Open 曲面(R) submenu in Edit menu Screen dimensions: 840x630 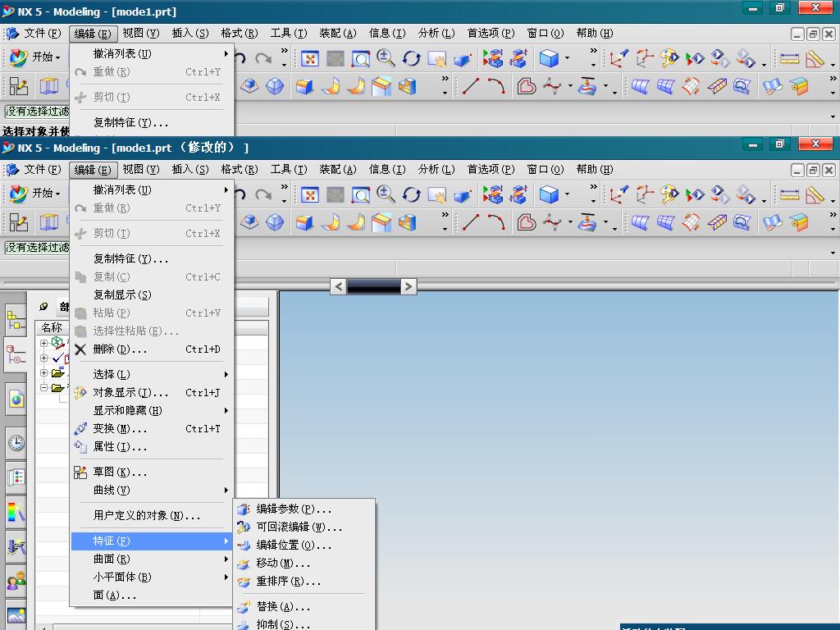point(152,559)
